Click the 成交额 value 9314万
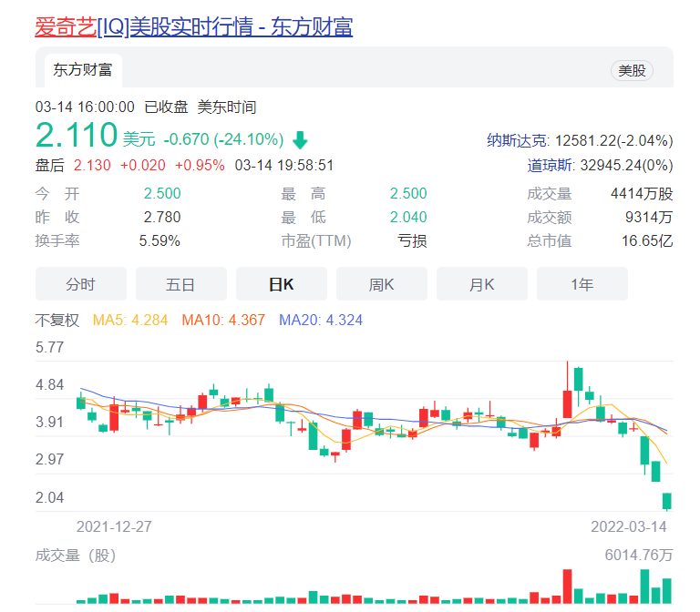The height and width of the screenshot is (612, 700). tap(649, 218)
